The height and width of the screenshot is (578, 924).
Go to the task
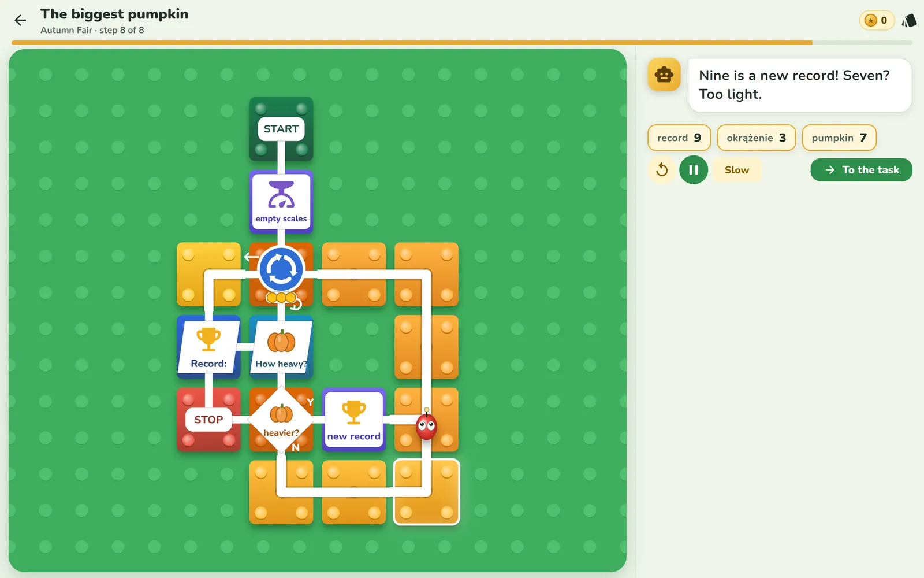pos(861,170)
